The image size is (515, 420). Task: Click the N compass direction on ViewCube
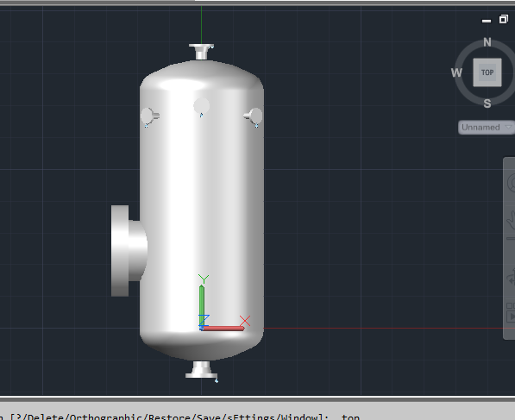coord(487,42)
